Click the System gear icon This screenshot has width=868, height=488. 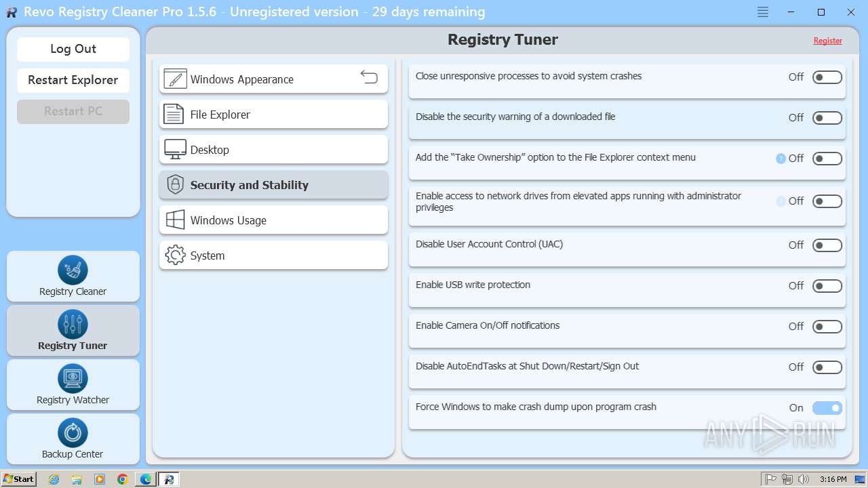pos(175,256)
